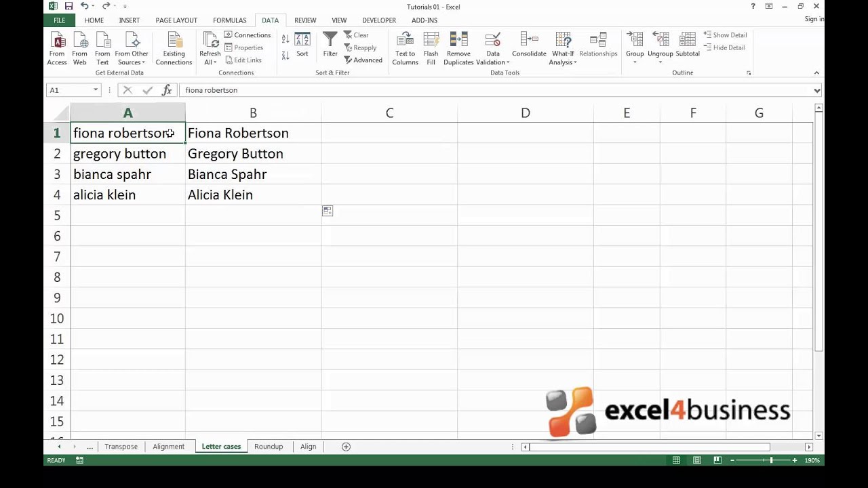
Task: Switch to Page Break Preview in the status bar
Action: (717, 460)
